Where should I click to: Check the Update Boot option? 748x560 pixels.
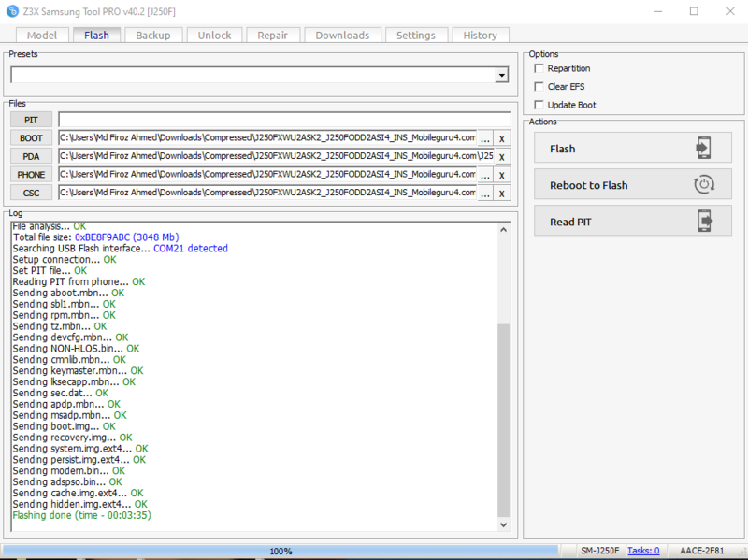pos(539,105)
